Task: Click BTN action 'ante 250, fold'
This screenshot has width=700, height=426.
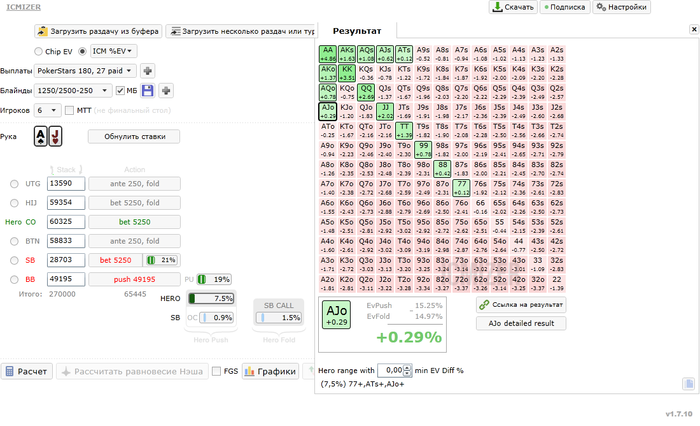Action: 134,241
